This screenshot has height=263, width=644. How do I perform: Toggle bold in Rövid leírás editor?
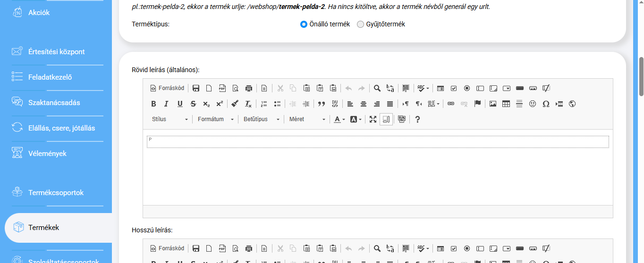click(x=153, y=104)
